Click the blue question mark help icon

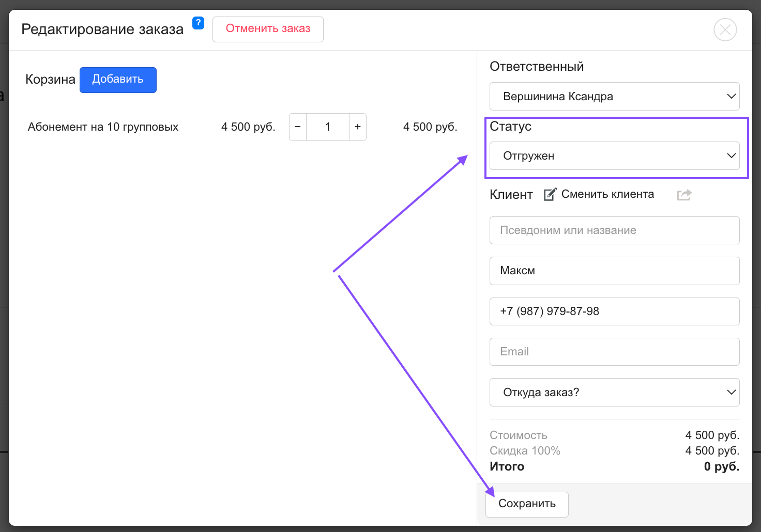click(x=198, y=23)
